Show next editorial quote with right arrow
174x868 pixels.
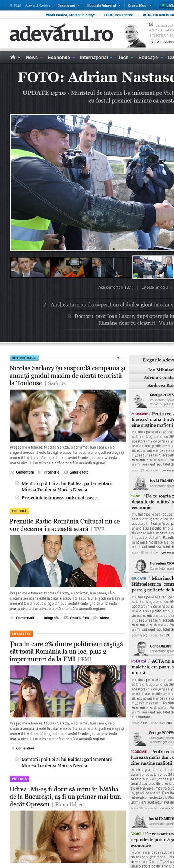click(158, 42)
